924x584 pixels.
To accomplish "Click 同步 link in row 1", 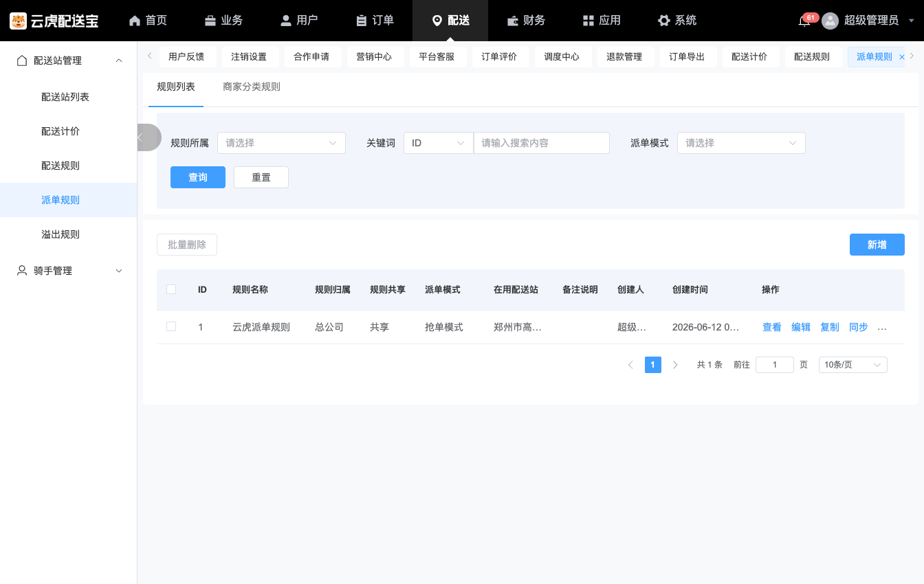I will (859, 327).
